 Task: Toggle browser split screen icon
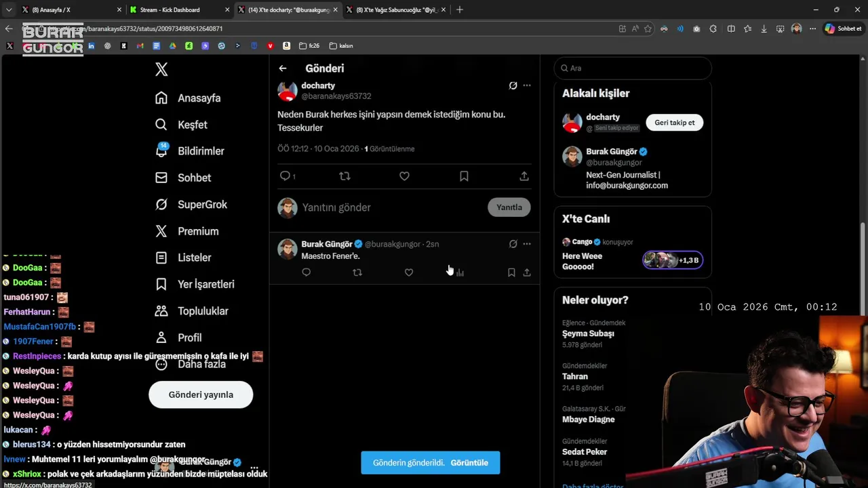pos(731,28)
